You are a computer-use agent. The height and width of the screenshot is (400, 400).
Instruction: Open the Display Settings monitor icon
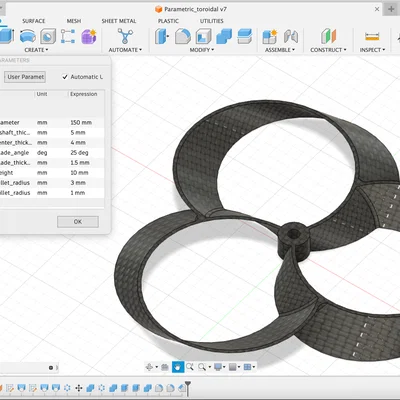[x=218, y=367]
